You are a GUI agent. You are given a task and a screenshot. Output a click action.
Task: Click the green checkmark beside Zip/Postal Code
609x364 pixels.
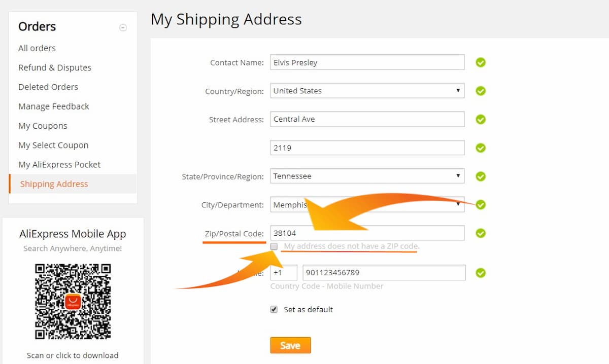pyautogui.click(x=480, y=233)
